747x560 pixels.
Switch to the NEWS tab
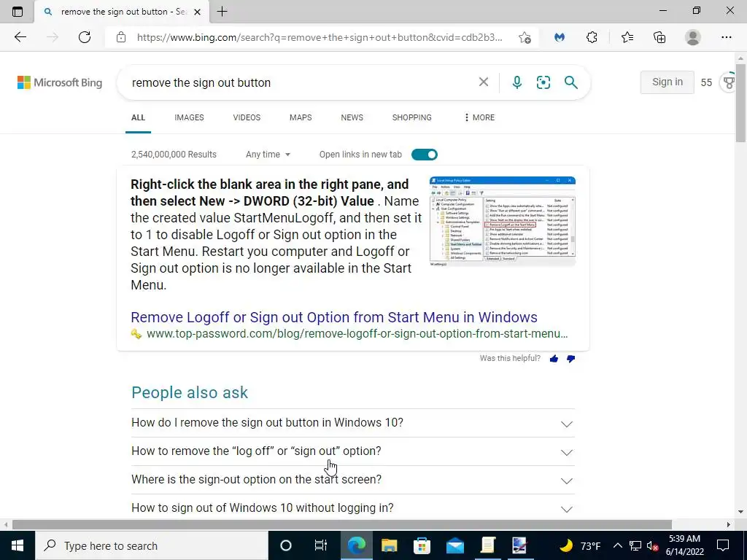(x=352, y=117)
